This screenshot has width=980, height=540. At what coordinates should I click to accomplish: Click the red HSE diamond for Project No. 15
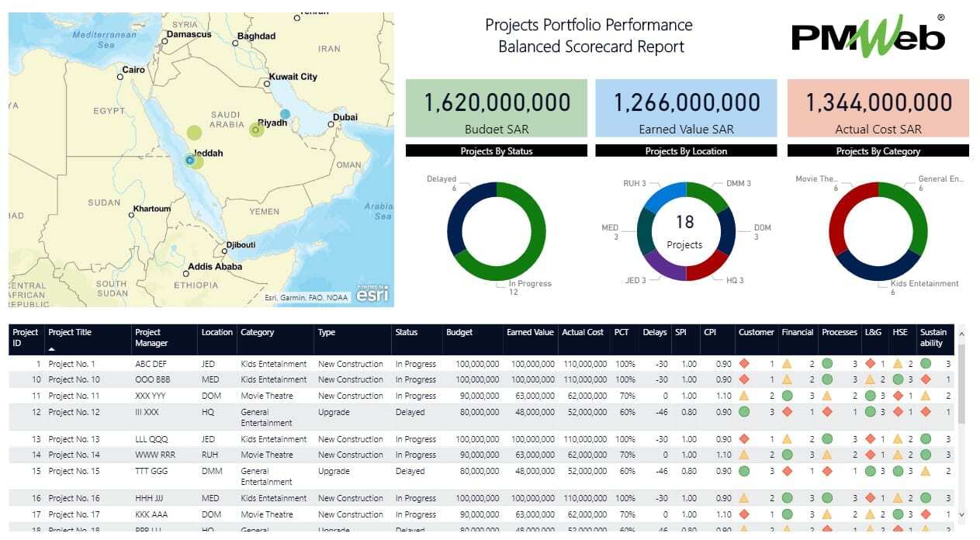[896, 471]
